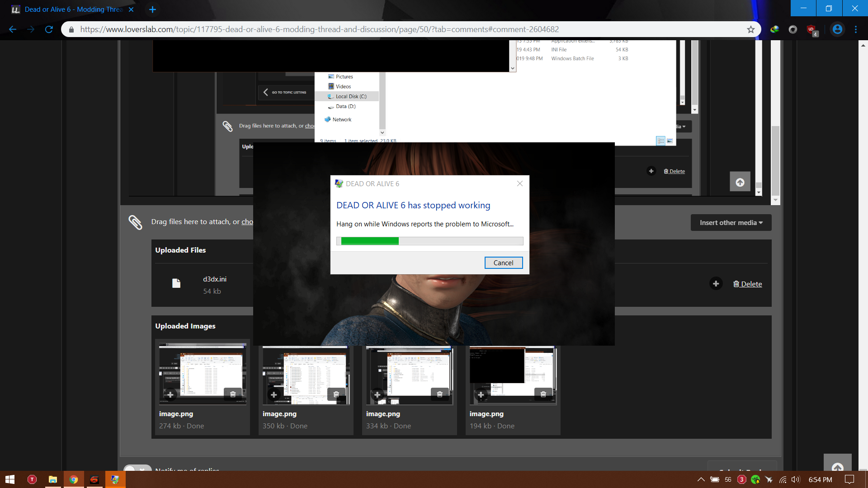Insert the 194 kb image with plus icon
Viewport: 868px width, 488px height.
tap(481, 394)
